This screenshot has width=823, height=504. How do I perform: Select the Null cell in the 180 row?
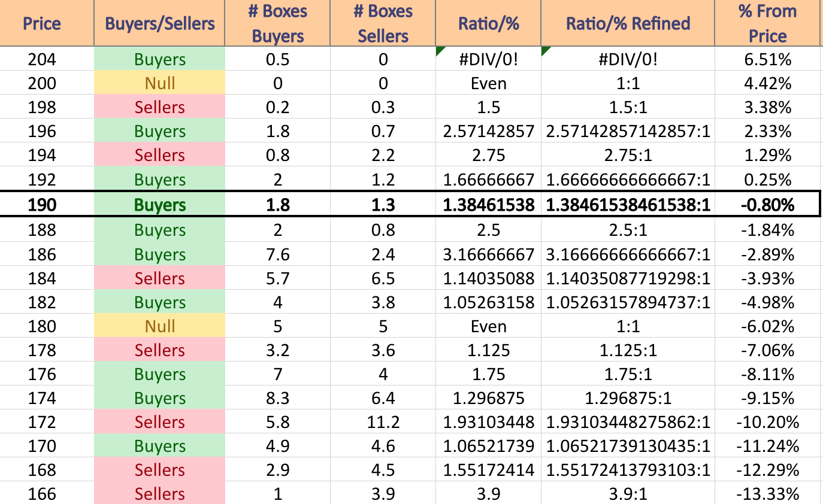tap(159, 326)
